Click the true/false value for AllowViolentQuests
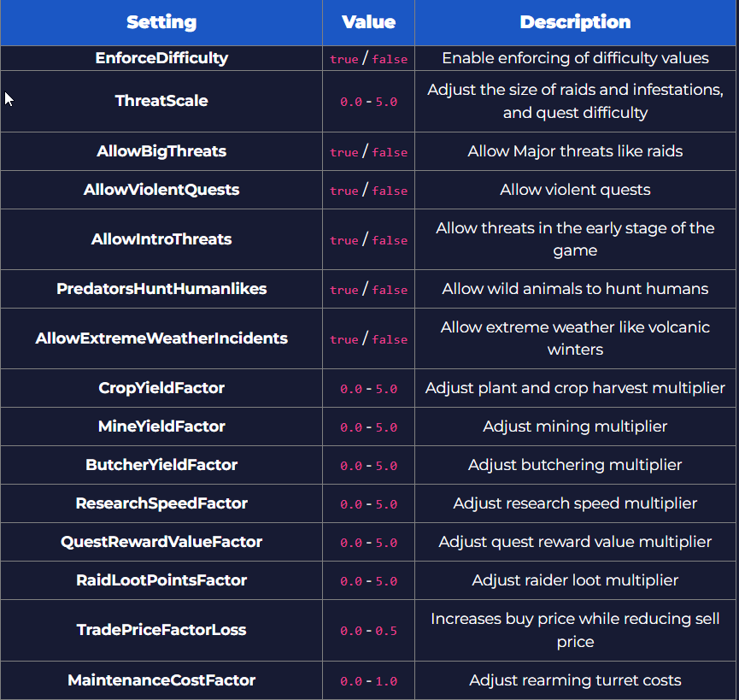 (x=368, y=191)
